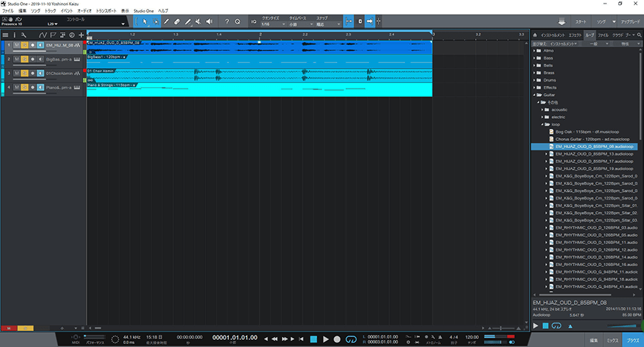Open the Studio One menu
Image resolution: width=644 pixels, height=347 pixels.
tap(143, 11)
